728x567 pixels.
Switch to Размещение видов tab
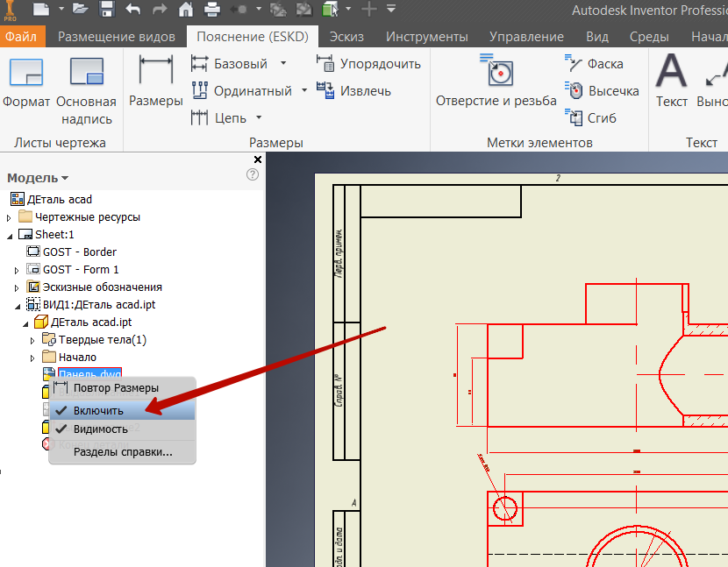pyautogui.click(x=117, y=37)
